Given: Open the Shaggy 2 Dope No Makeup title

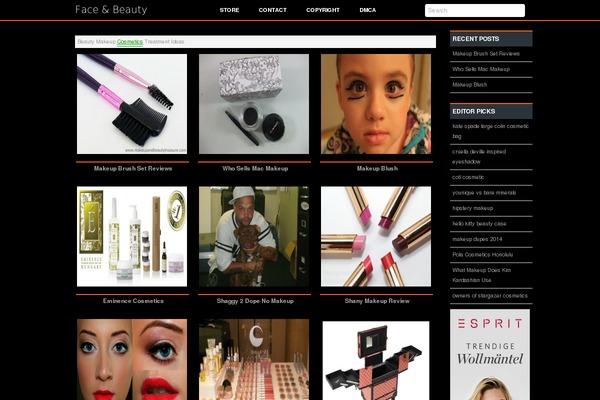Looking at the screenshot, I should [255, 301].
